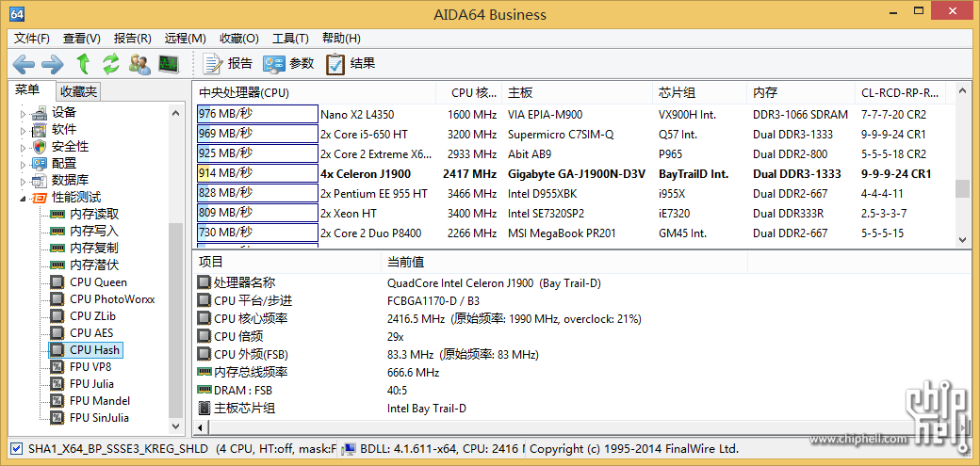
Task: Click the details pane left scroll arrow
Action: coord(200,428)
